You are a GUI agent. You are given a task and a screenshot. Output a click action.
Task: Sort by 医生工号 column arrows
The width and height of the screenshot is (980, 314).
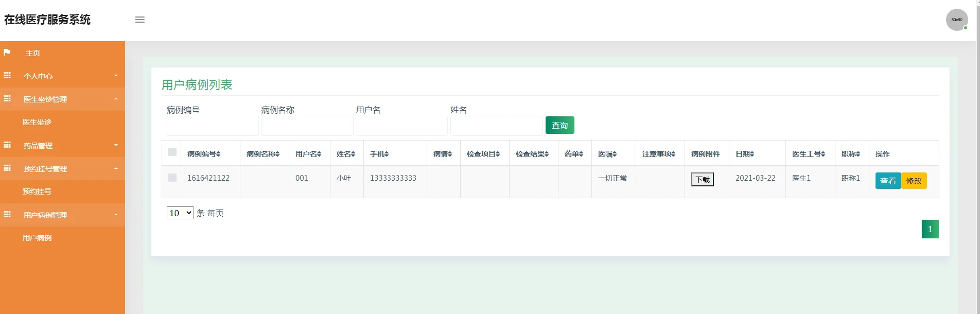[x=823, y=154]
